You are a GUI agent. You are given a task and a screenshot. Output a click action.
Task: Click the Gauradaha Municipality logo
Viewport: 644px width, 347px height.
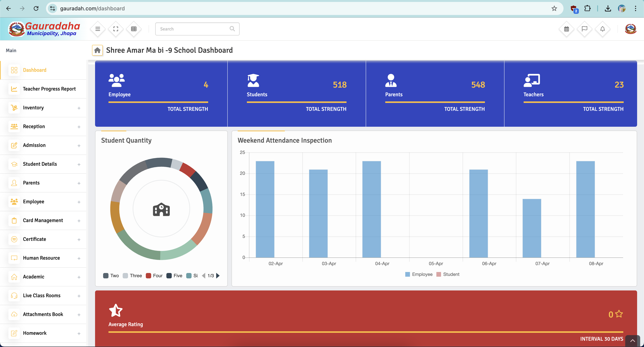point(44,29)
